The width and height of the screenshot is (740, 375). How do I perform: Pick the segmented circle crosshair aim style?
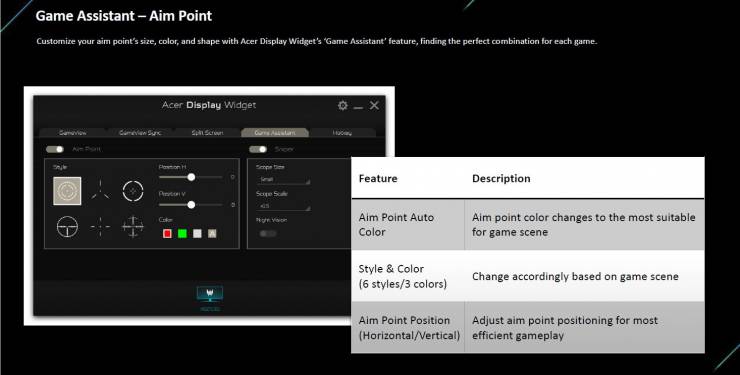(x=133, y=191)
